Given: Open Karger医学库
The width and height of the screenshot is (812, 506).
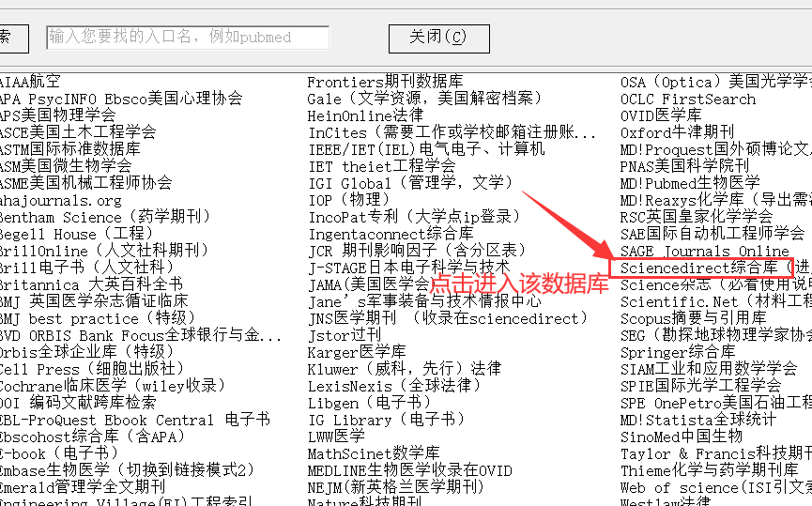Looking at the screenshot, I should pos(357,352).
